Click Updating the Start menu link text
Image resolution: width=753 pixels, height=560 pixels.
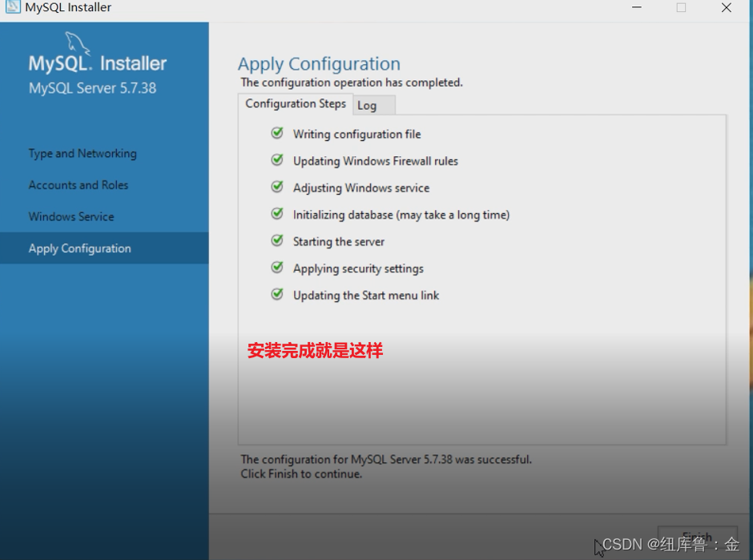(366, 296)
